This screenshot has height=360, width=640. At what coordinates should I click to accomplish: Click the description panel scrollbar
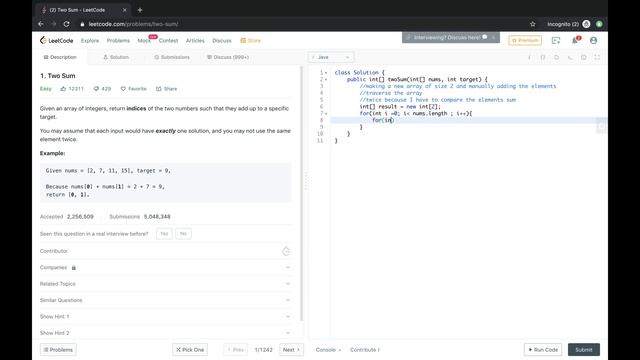[302, 193]
